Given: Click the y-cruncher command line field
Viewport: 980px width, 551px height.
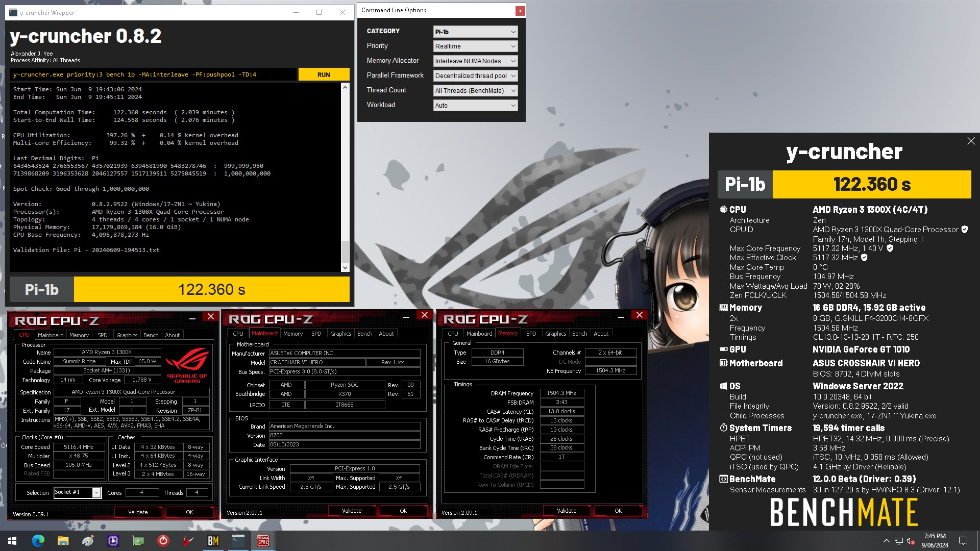Looking at the screenshot, I should tap(153, 74).
